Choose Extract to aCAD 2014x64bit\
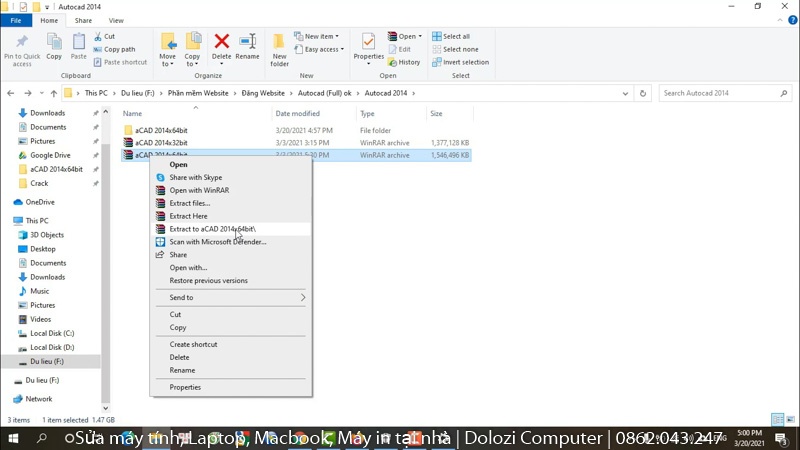This screenshot has height=450, width=800. (212, 229)
